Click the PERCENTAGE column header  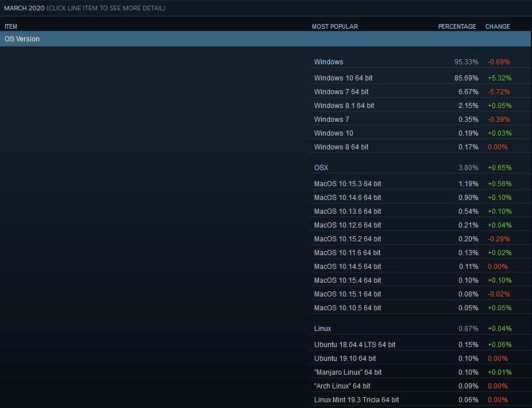click(x=457, y=26)
